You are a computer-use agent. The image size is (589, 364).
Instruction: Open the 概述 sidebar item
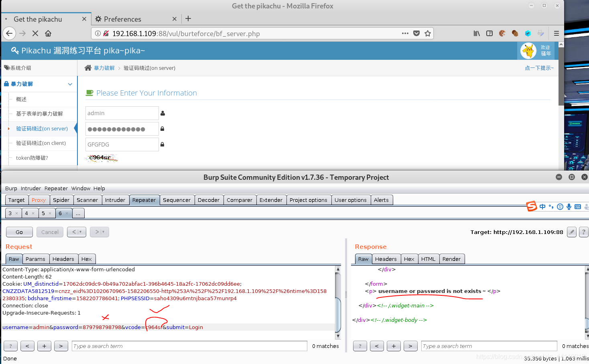[x=21, y=99]
